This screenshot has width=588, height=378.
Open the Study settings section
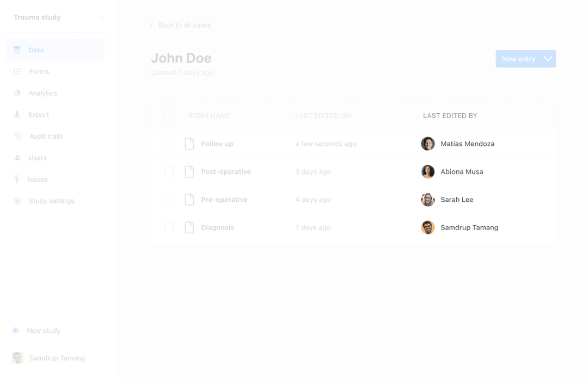[x=52, y=201]
